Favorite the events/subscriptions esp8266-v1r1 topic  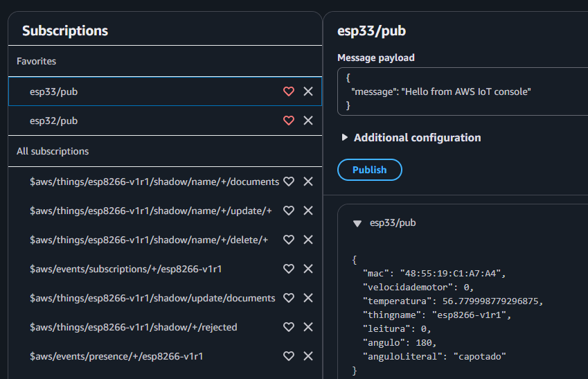pos(289,269)
